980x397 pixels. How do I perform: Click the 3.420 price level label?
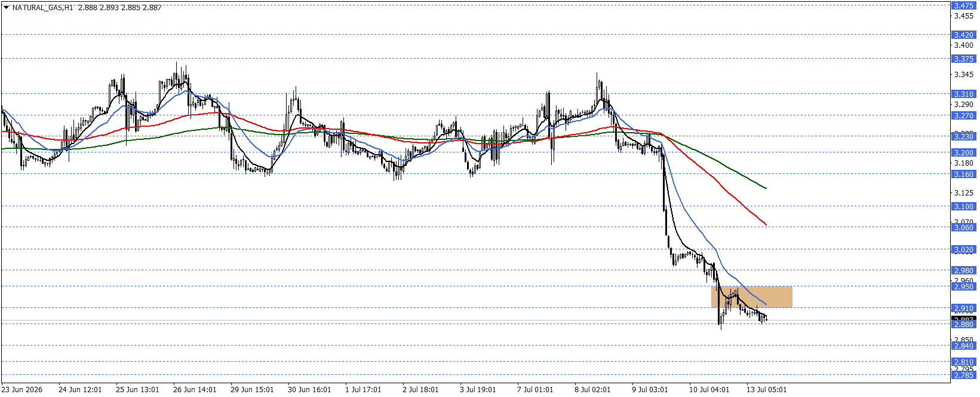coord(963,35)
